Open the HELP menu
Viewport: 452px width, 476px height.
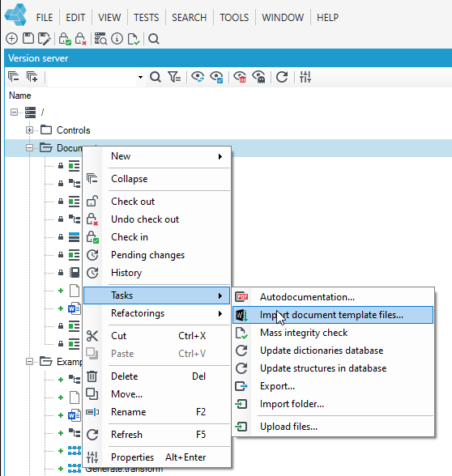(327, 17)
